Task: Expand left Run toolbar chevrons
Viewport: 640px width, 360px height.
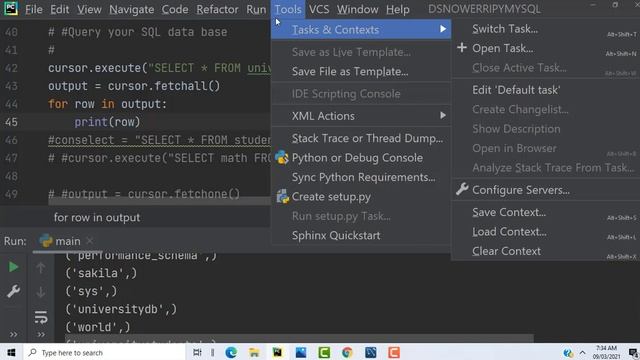Action: (x=13, y=335)
